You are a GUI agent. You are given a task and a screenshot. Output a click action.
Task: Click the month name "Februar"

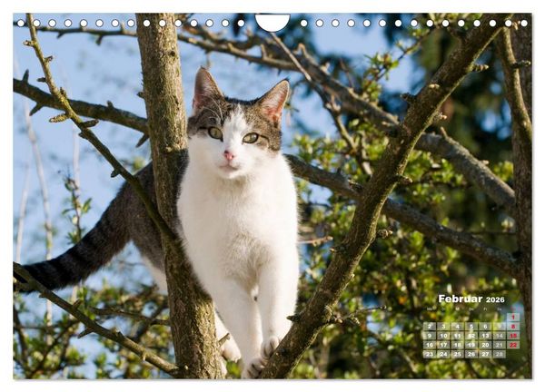point(461,299)
